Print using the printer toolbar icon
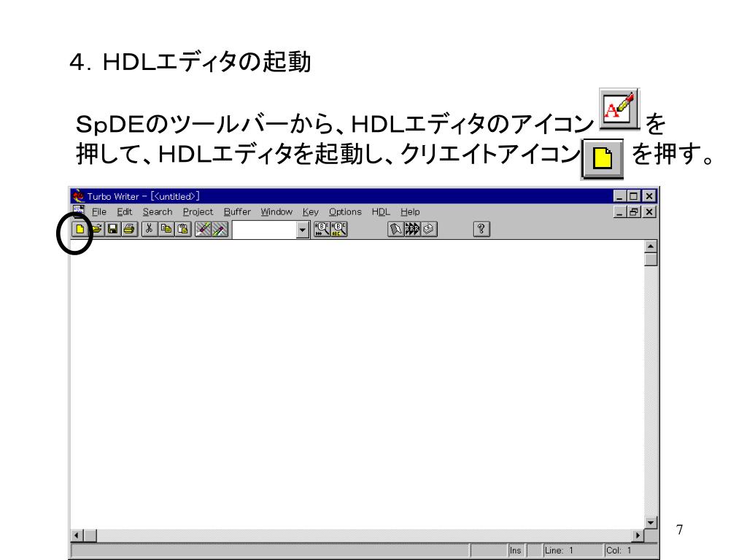This screenshot has width=747, height=560. tap(129, 230)
